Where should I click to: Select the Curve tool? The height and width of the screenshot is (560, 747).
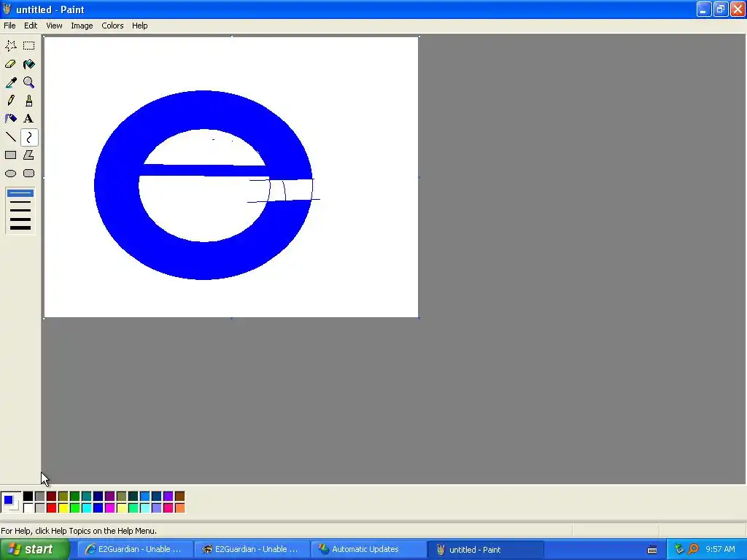(29, 137)
